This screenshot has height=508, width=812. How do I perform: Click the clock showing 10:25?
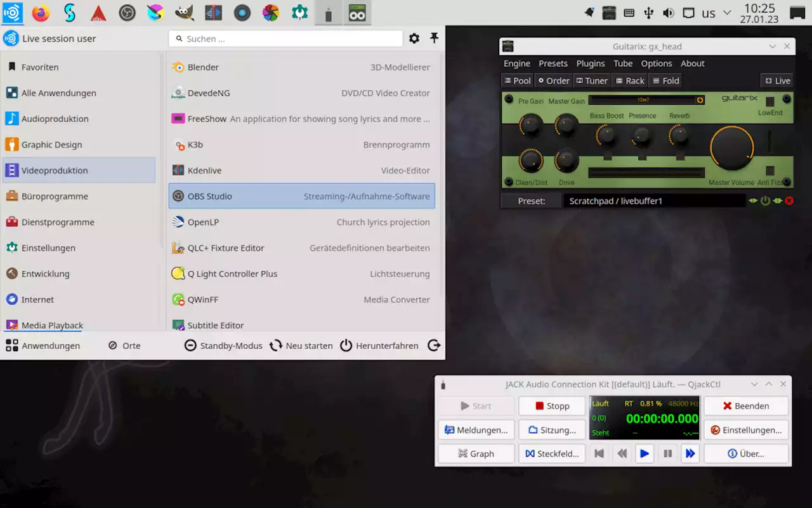point(759,13)
